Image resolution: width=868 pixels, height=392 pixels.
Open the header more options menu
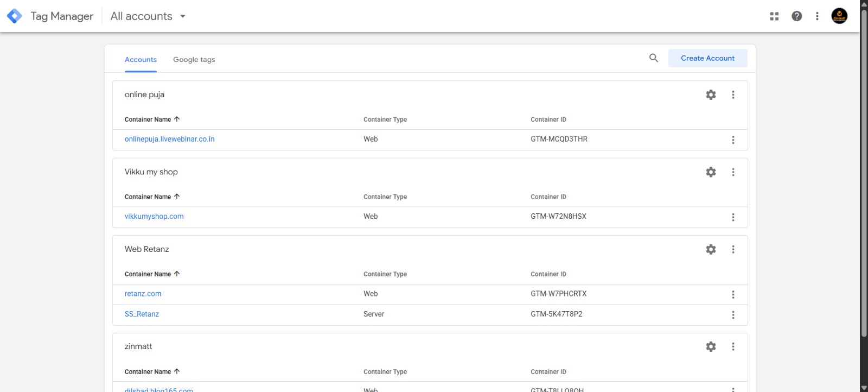point(817,16)
